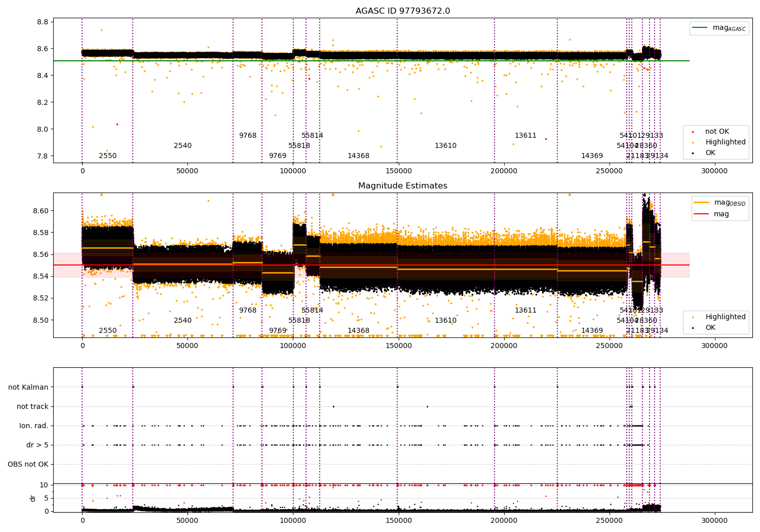Click the 'not track' row label
Screen dimensions: 760x532
(x=32, y=407)
